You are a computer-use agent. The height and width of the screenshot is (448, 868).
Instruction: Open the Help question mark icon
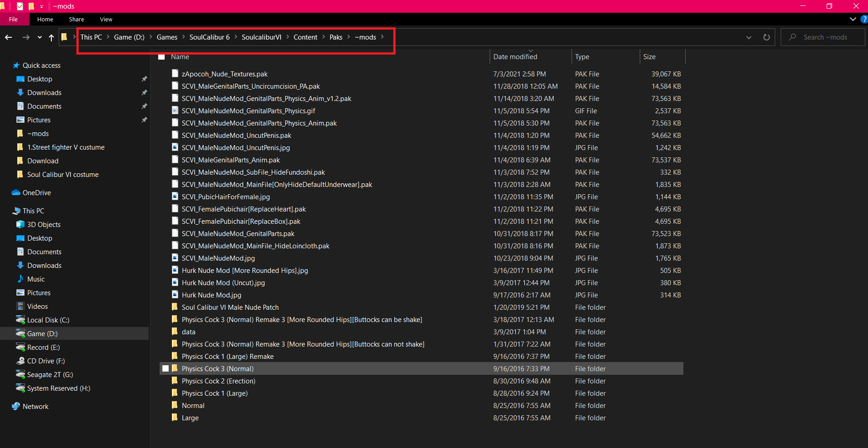[864, 19]
